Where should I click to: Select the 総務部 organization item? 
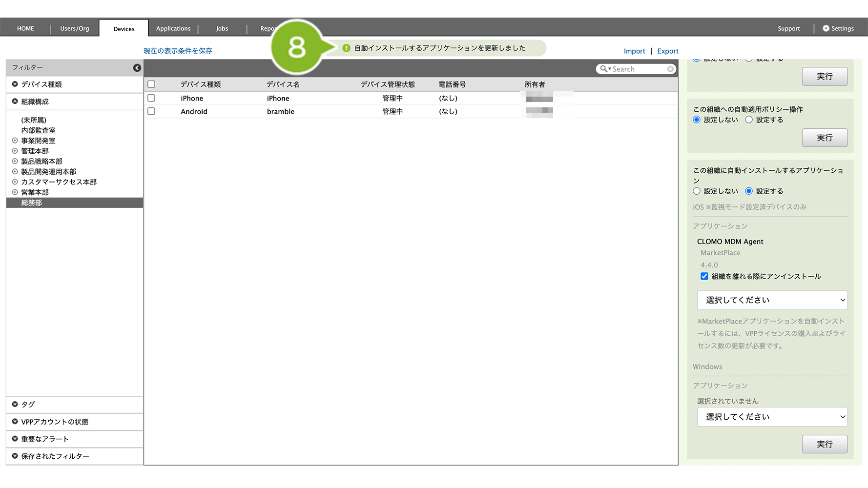point(32,203)
